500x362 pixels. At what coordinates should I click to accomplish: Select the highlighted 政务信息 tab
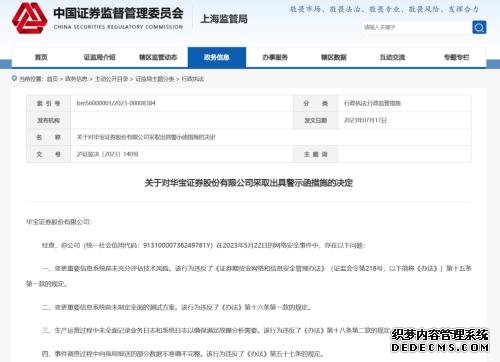(x=217, y=57)
